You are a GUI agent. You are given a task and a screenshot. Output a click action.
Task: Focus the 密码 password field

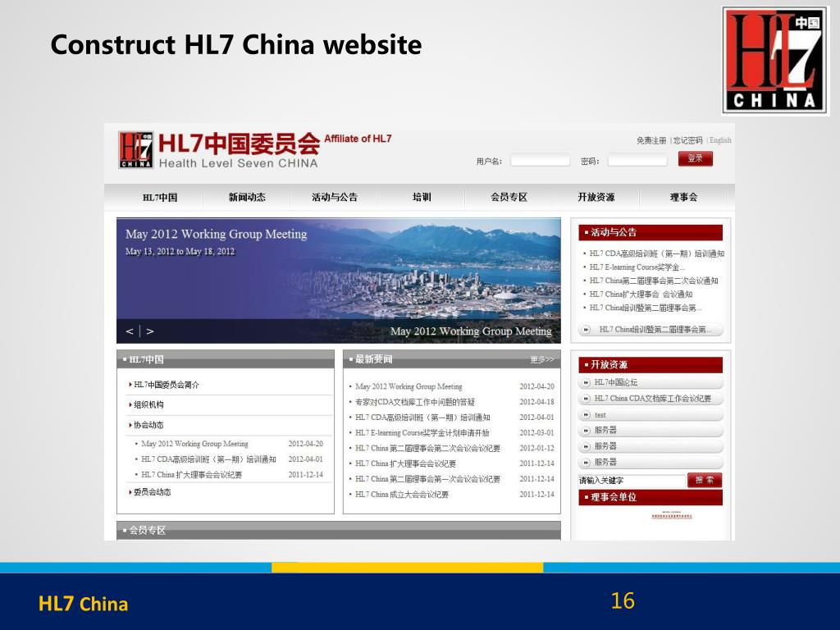637,160
